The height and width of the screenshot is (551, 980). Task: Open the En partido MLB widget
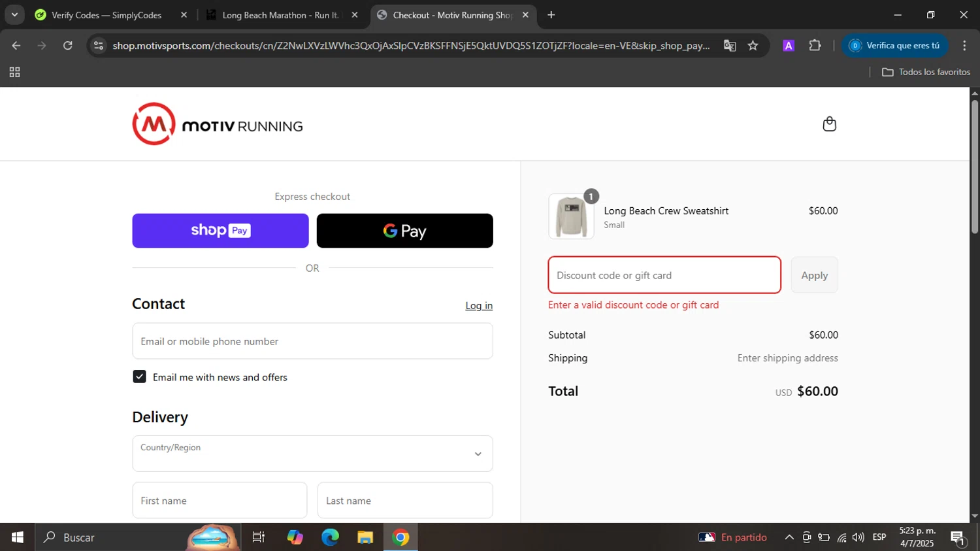732,537
